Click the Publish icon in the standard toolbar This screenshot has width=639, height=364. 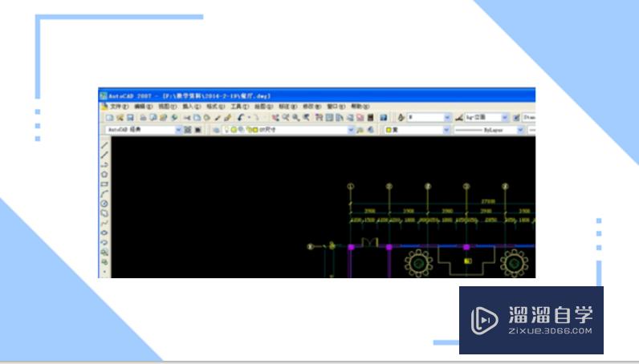(x=164, y=118)
